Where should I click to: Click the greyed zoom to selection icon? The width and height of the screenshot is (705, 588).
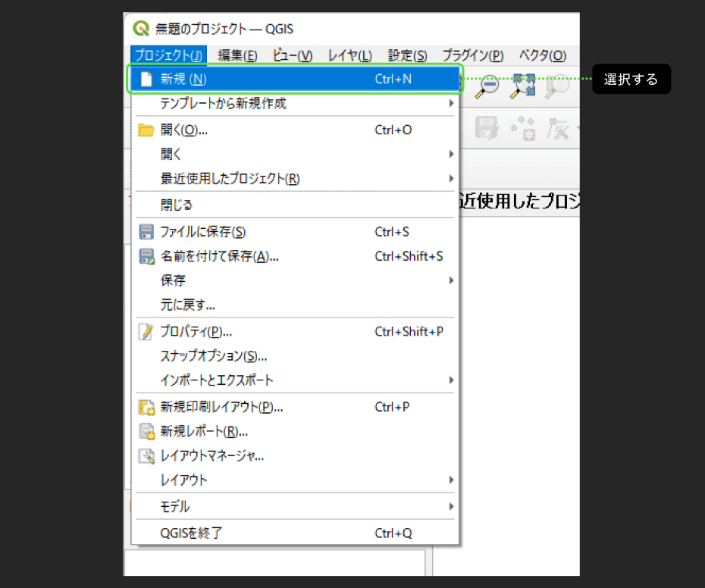pos(556,86)
